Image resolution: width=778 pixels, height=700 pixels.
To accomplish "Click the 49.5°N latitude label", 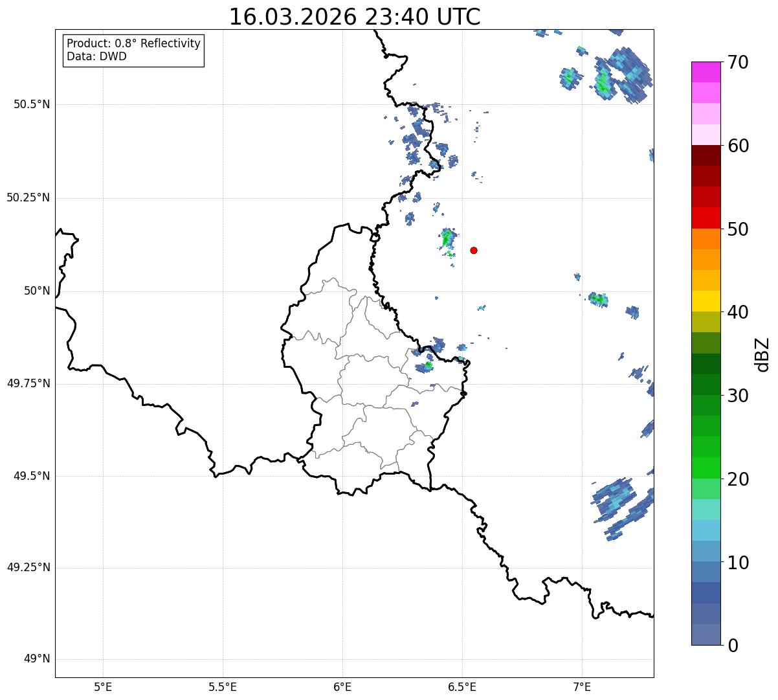I will coord(32,476).
